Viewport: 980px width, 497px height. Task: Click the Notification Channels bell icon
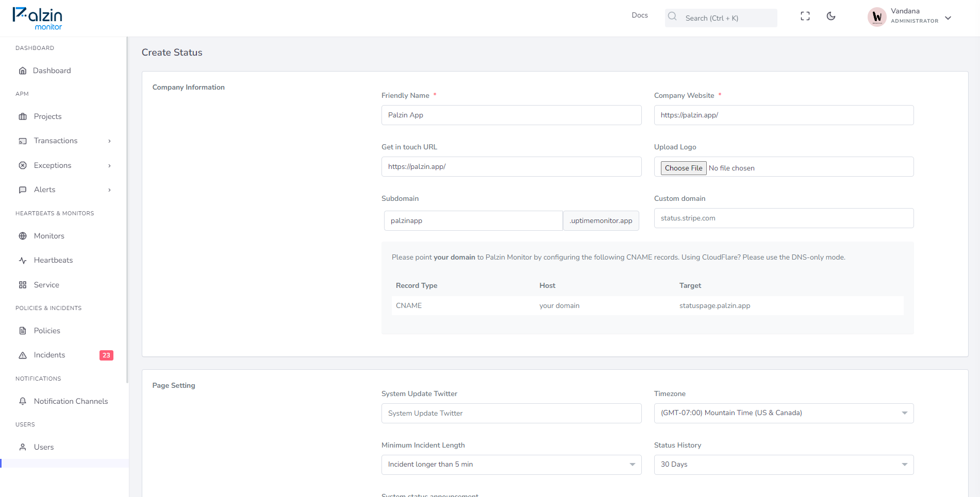(x=23, y=401)
